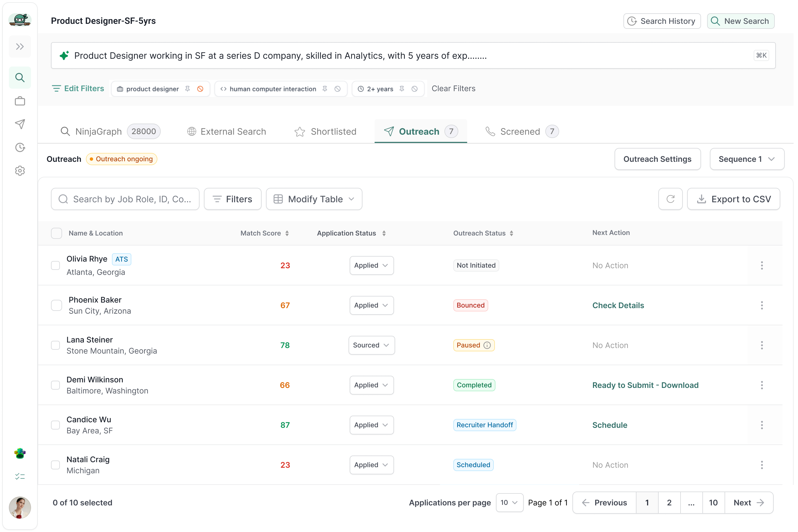Collapse the left sidebar with the double-chevron icon
798x532 pixels.
(x=20, y=47)
